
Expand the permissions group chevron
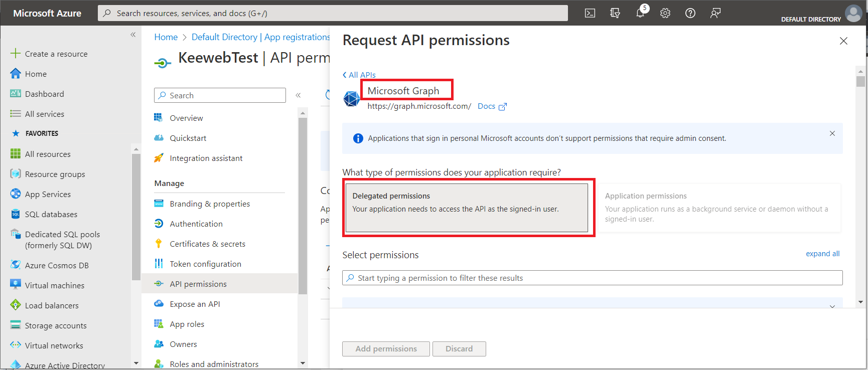(832, 306)
